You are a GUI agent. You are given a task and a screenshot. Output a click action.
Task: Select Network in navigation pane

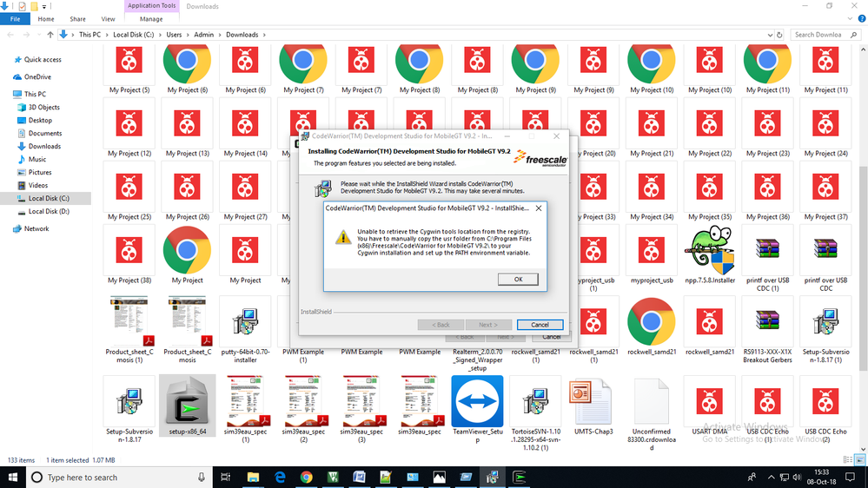click(x=36, y=228)
